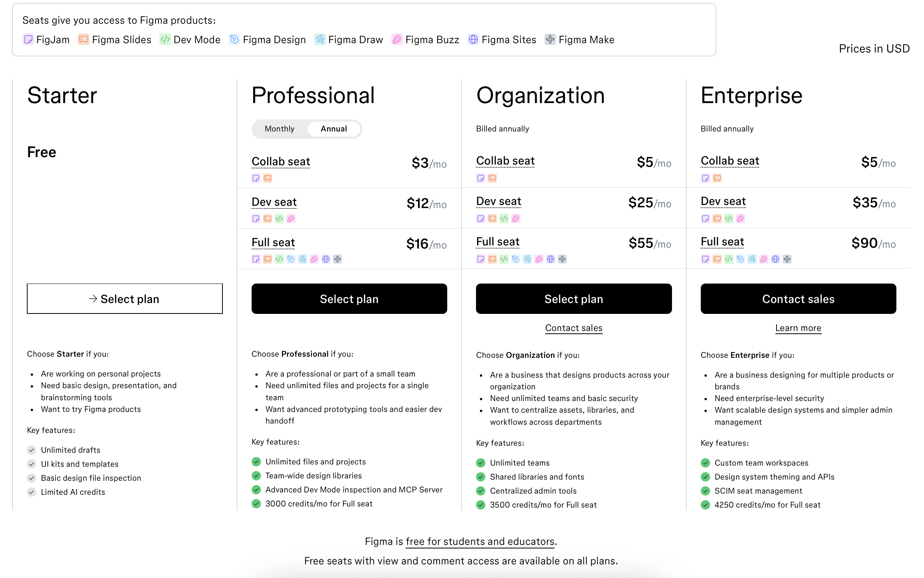Viewport: 924px width, 578px height.
Task: Click Dev seat label under Organization
Action: (499, 201)
